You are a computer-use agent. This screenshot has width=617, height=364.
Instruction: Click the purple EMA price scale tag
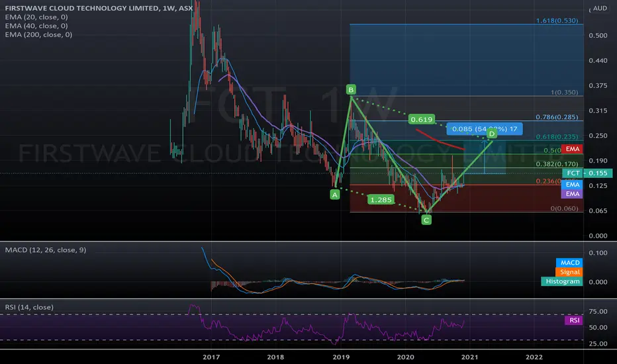pyautogui.click(x=572, y=194)
